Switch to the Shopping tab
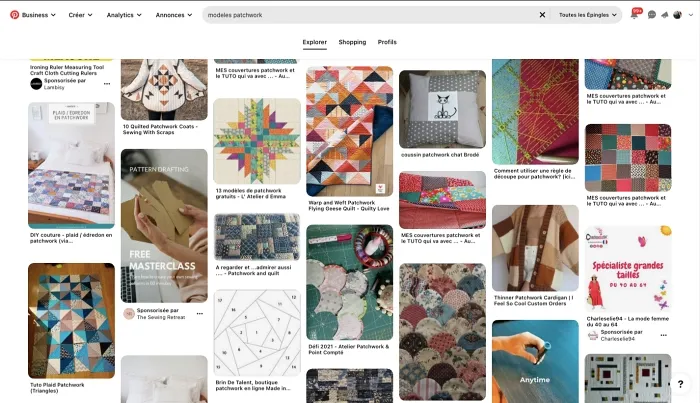This screenshot has width=700, height=403. coord(352,42)
